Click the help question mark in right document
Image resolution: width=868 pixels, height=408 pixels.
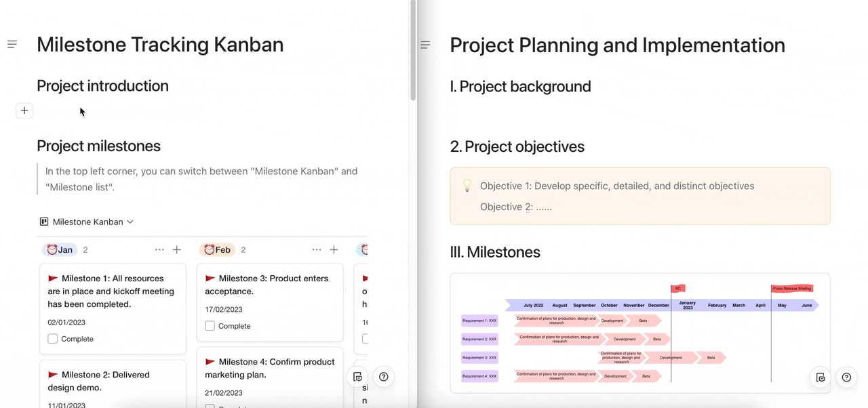click(846, 378)
